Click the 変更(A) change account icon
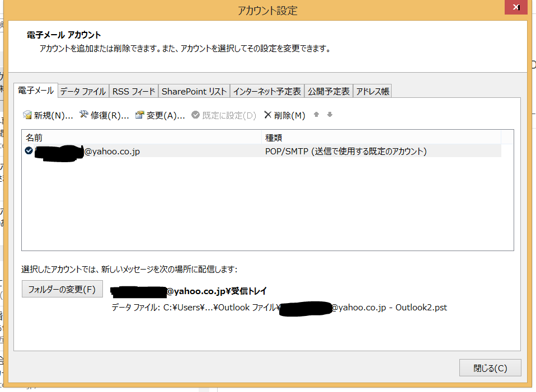 pos(139,115)
